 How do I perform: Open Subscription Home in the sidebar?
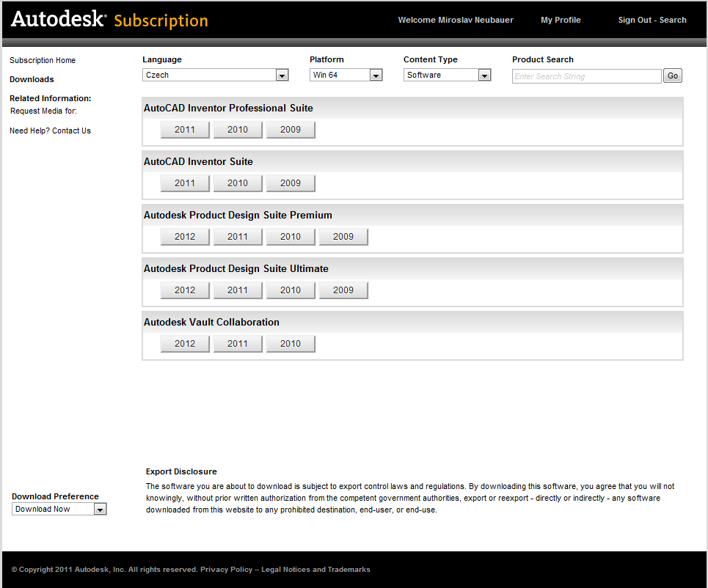pyautogui.click(x=43, y=60)
